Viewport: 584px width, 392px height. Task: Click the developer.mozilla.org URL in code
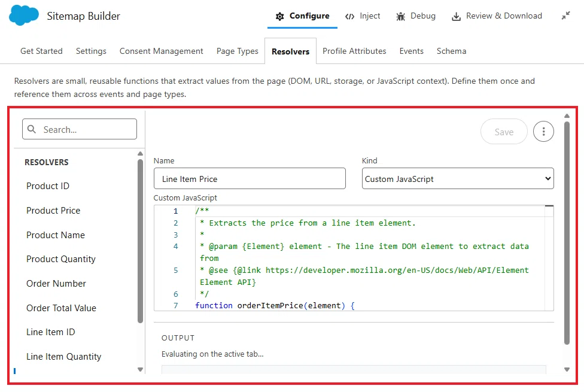coord(397,270)
